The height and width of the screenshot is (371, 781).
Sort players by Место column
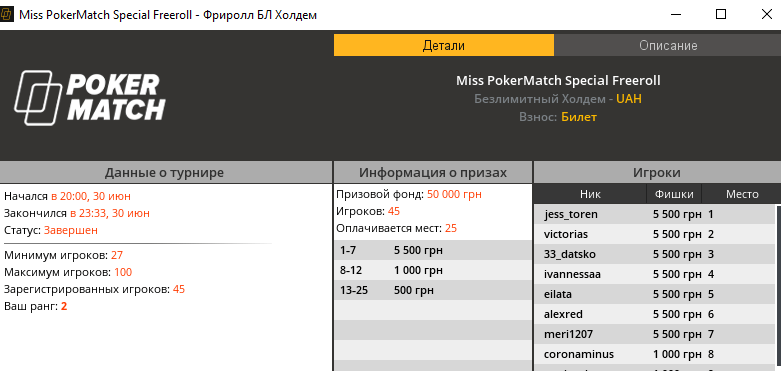(x=742, y=194)
